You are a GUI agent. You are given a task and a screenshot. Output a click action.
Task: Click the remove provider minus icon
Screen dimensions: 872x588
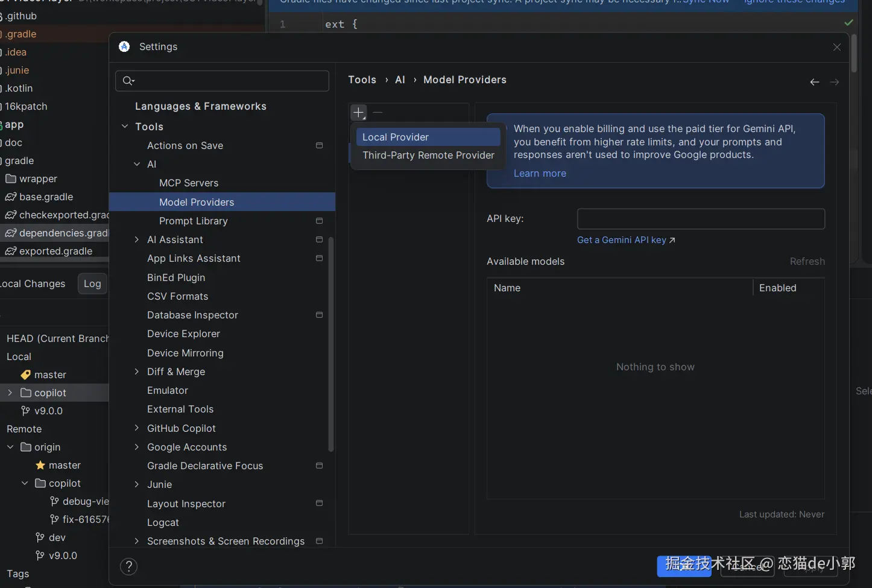pos(378,112)
